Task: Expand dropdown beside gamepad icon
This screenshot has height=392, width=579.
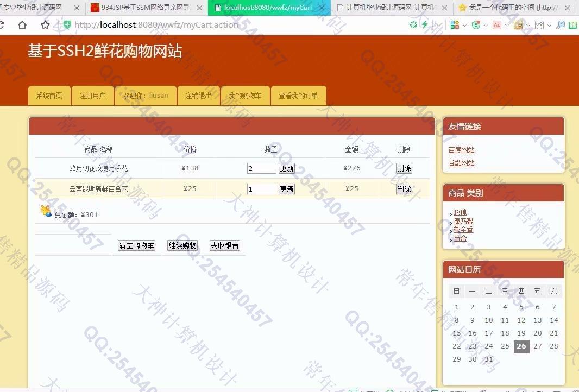Action: click(549, 25)
